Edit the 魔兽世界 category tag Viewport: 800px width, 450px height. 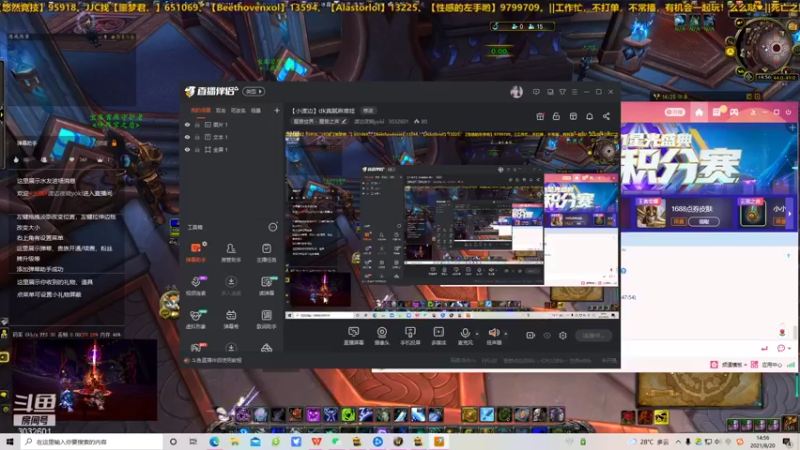pyautogui.click(x=319, y=121)
